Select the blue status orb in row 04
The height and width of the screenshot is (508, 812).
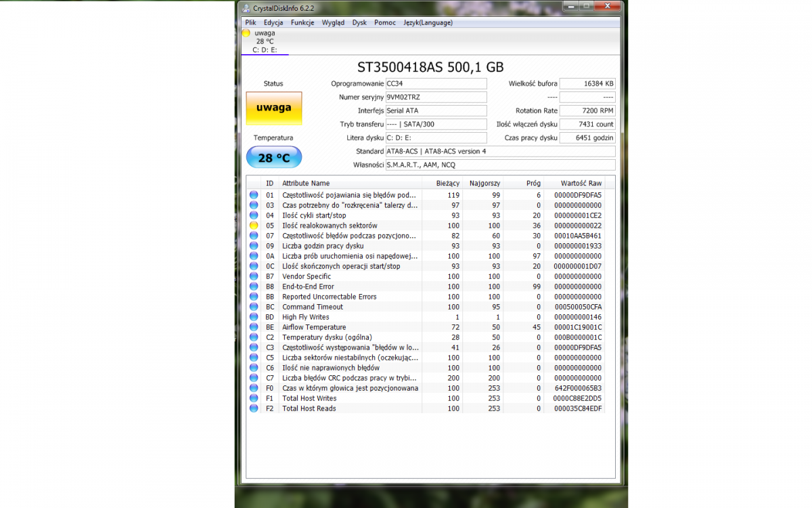coord(254,215)
